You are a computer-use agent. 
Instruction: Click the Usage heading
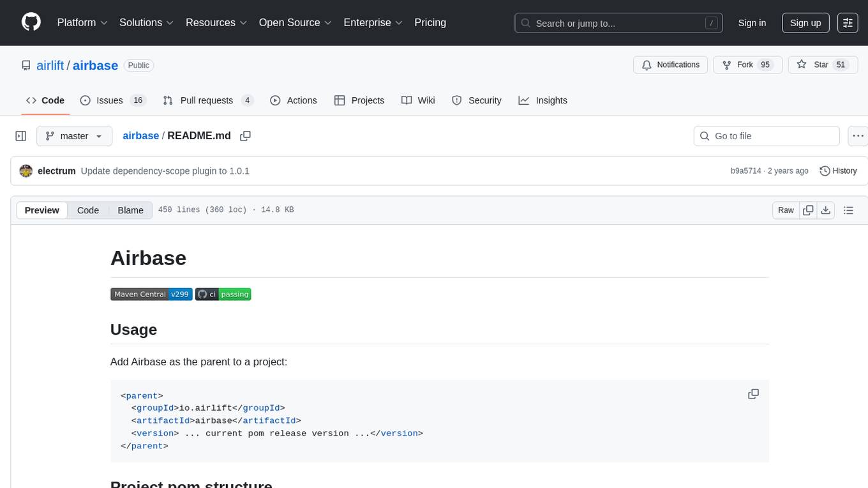point(133,330)
